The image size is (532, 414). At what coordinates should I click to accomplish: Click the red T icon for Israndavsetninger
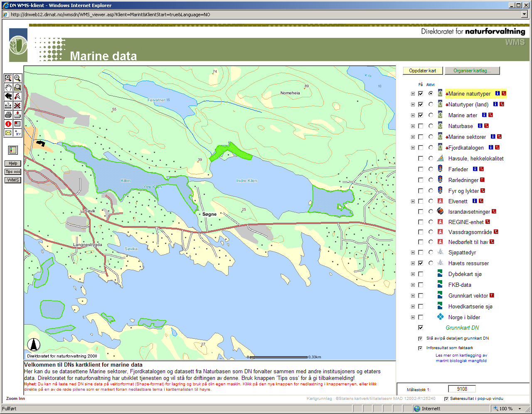coord(494,212)
